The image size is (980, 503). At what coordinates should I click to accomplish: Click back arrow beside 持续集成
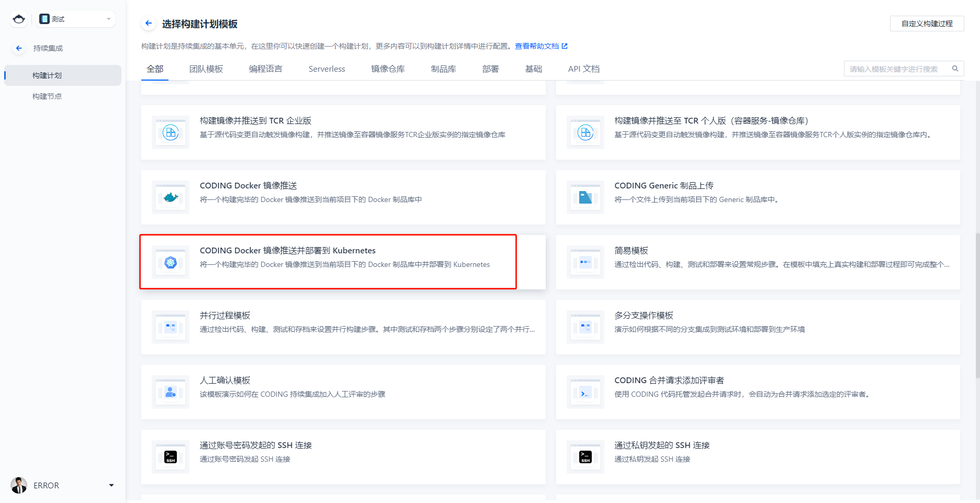[19, 48]
